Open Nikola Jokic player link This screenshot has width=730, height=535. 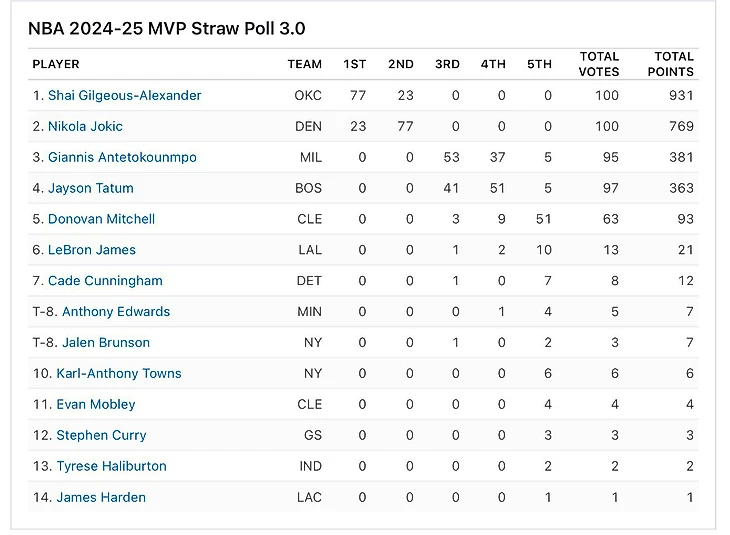[x=85, y=126]
